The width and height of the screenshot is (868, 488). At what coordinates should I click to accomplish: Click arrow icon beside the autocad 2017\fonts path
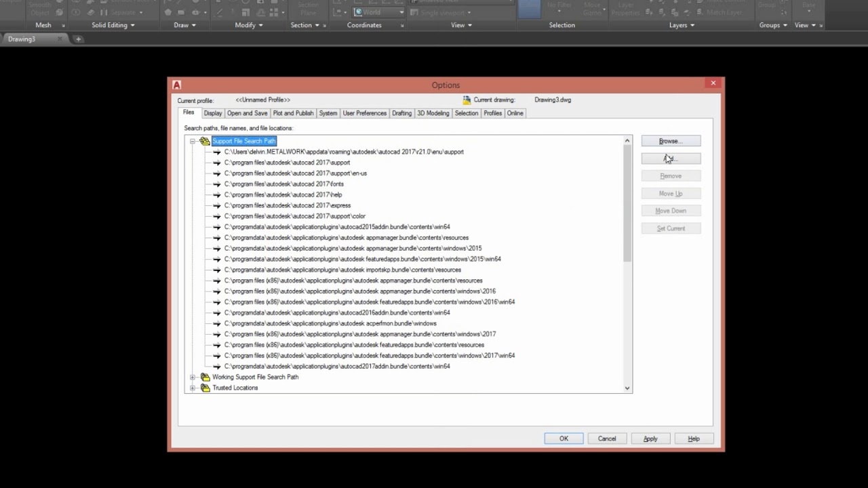217,184
